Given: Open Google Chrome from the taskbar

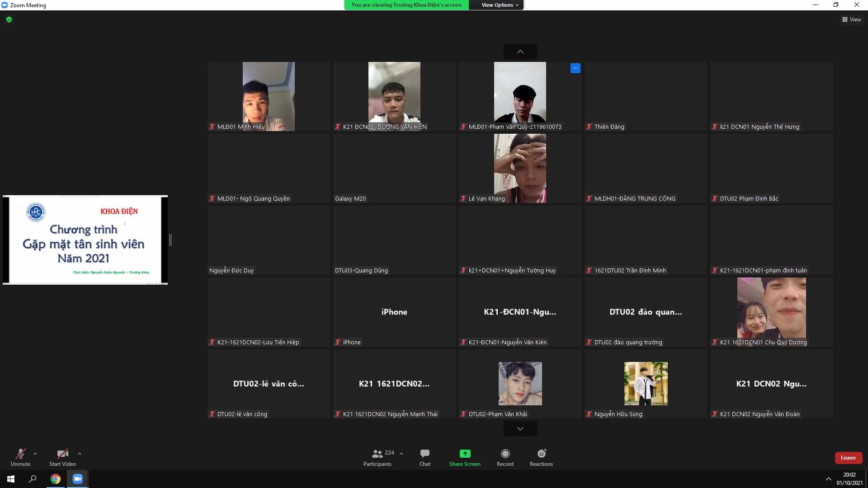Looking at the screenshot, I should click(56, 479).
